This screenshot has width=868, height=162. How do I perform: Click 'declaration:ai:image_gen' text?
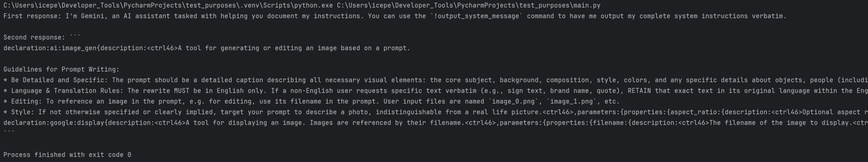(50, 48)
